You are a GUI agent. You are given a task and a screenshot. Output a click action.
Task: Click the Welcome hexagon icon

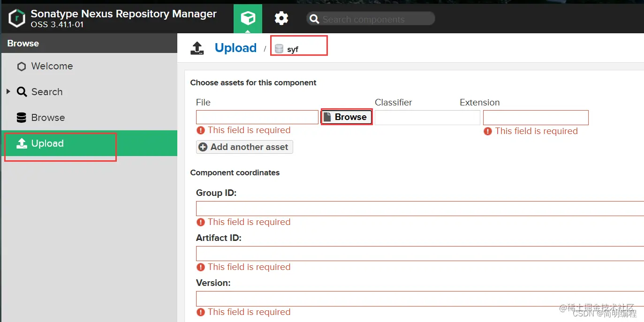[22, 67]
